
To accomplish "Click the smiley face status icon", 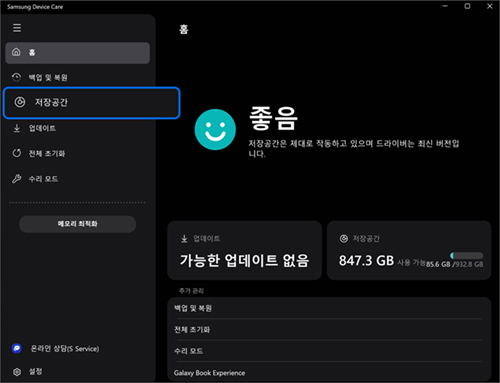I will (x=215, y=130).
